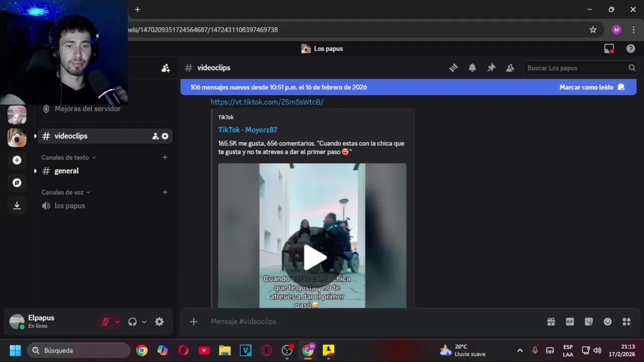Viewport: 644px width, 362px height.
Task: Open the apps icon in the message bar
Action: [x=626, y=322]
